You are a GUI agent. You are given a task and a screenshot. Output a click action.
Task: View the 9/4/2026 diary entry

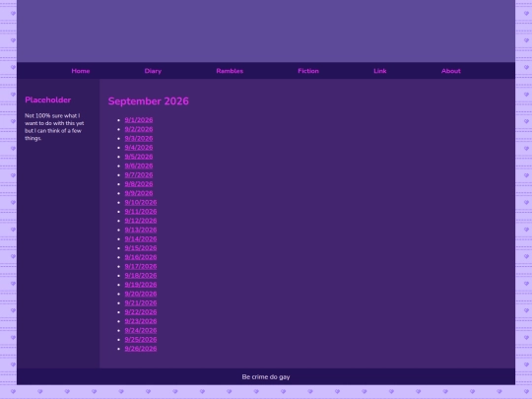(139, 148)
